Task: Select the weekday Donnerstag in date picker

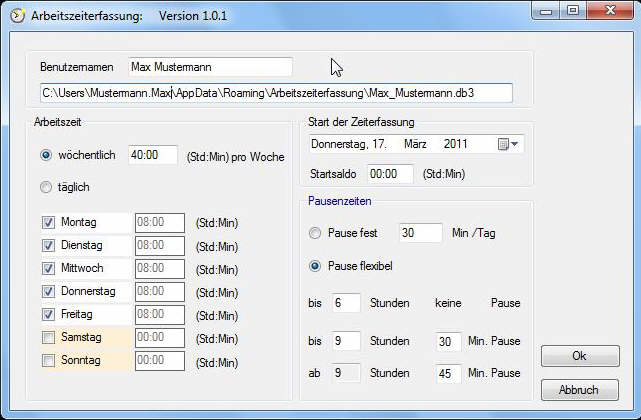Action: (340, 144)
